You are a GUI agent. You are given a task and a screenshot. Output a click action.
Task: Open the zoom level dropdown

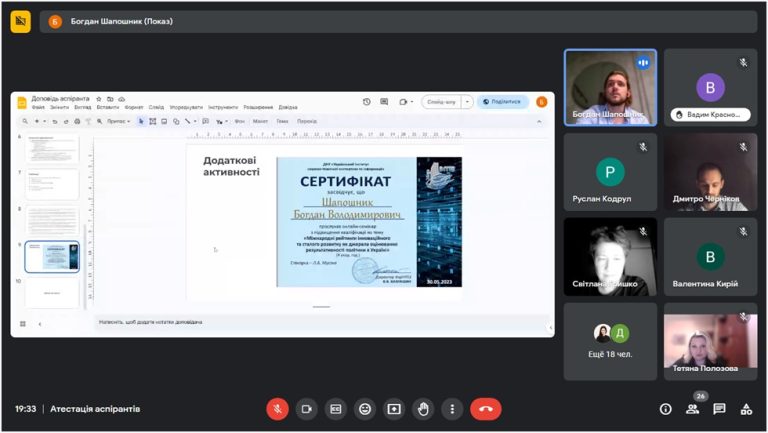[x=119, y=121]
